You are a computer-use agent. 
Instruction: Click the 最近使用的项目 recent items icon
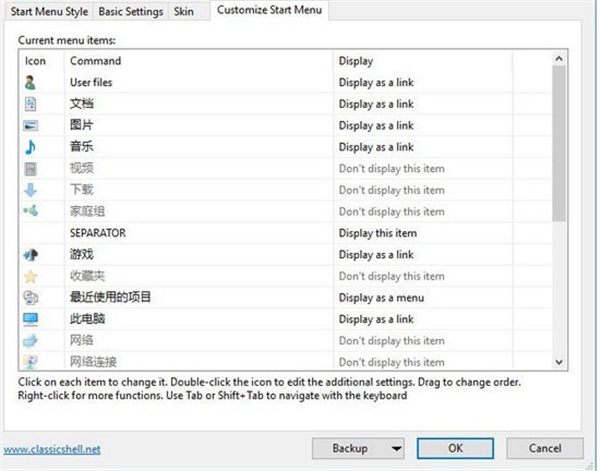[x=30, y=298]
